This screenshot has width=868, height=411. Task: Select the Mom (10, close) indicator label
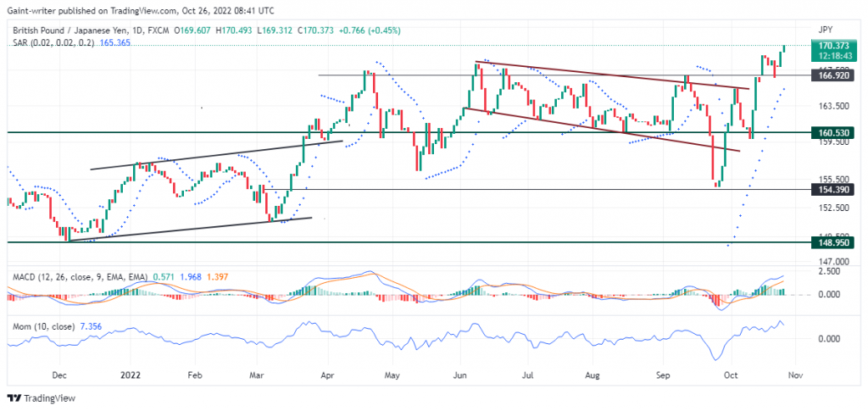click(x=44, y=326)
